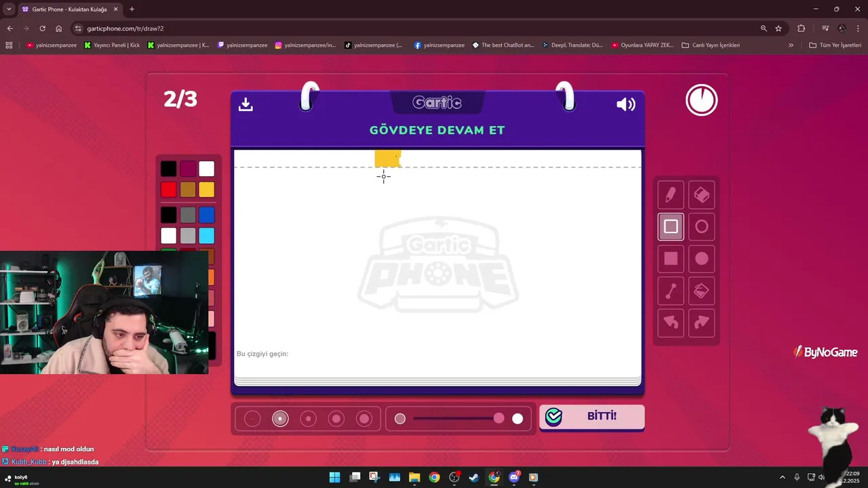
Task: Select the straight Line tool
Action: pyautogui.click(x=671, y=291)
